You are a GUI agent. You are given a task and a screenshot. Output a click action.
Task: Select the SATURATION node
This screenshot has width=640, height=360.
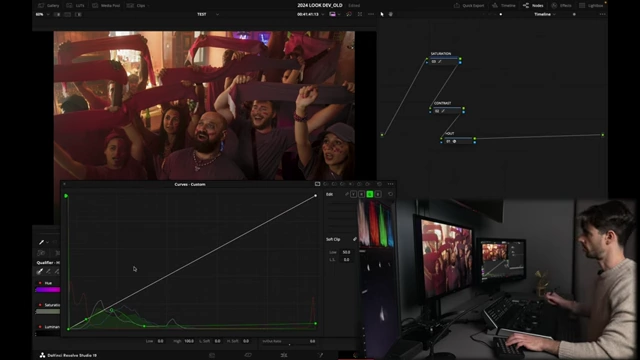(x=444, y=61)
